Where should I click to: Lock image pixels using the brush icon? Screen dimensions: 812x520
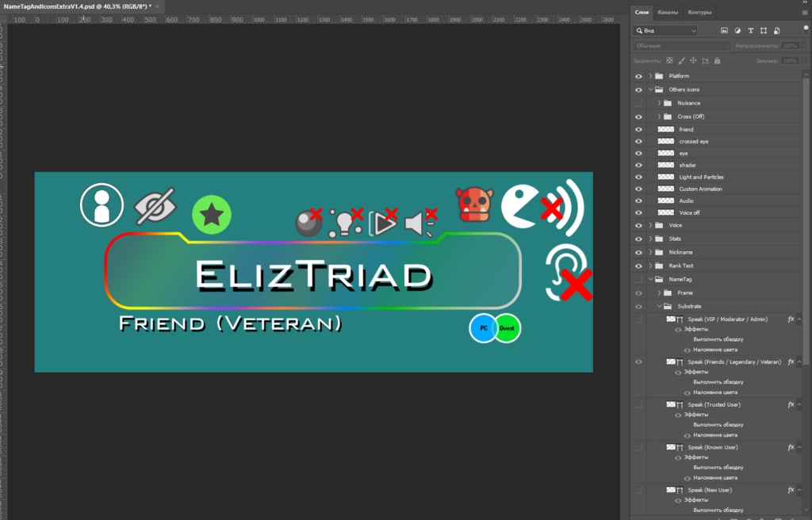pos(681,60)
